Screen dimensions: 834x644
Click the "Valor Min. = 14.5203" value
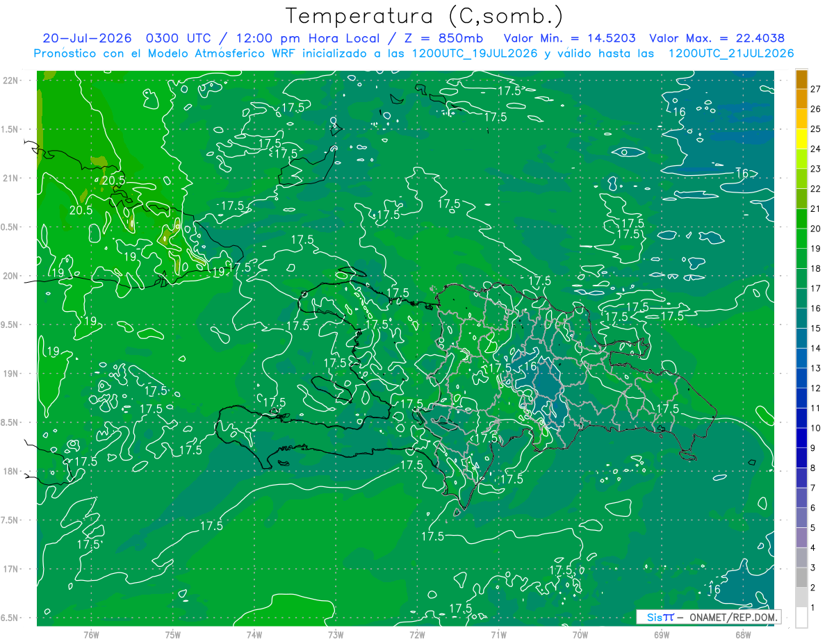pyautogui.click(x=571, y=38)
